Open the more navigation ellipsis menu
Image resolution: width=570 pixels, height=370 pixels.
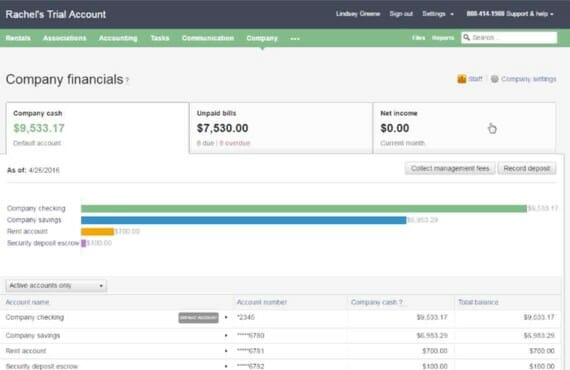295,39
